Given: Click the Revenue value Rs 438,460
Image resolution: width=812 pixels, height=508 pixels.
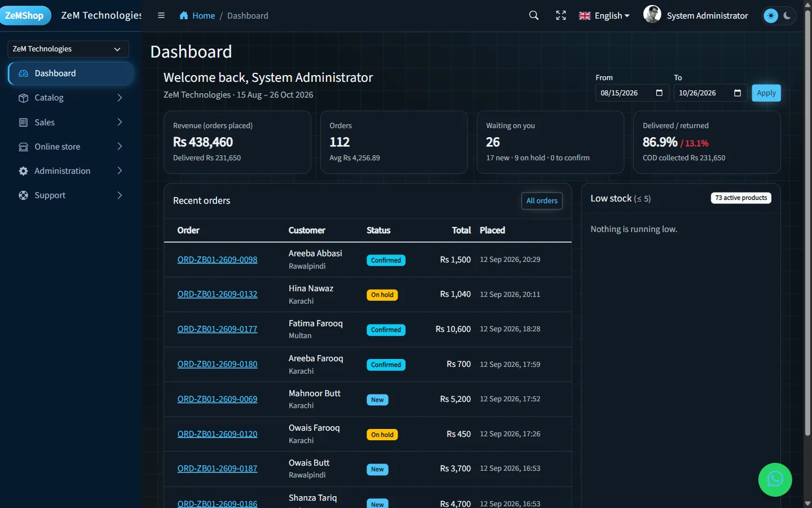Looking at the screenshot, I should [203, 142].
